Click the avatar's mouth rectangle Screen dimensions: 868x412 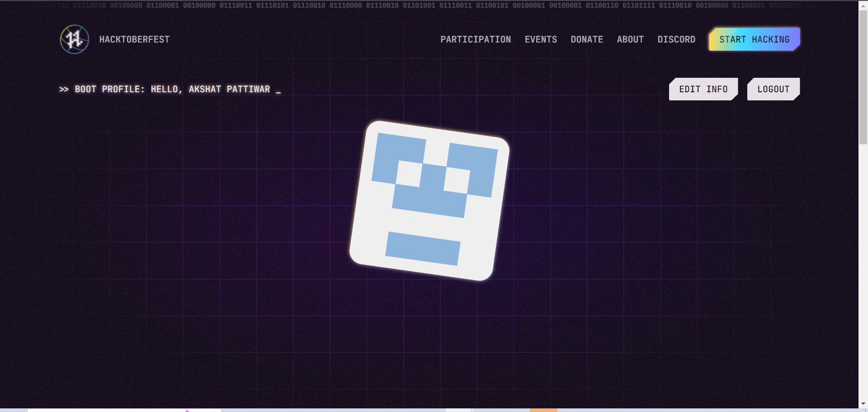coord(424,247)
